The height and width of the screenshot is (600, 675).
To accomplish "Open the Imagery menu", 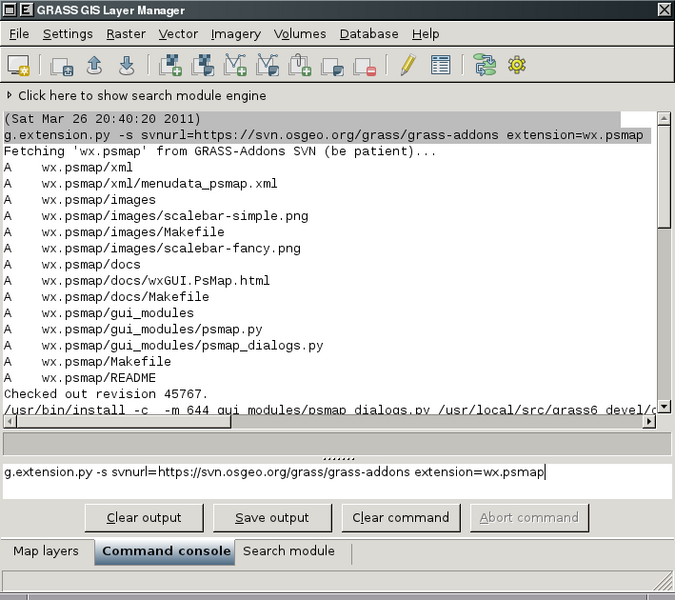I will pyautogui.click(x=235, y=34).
